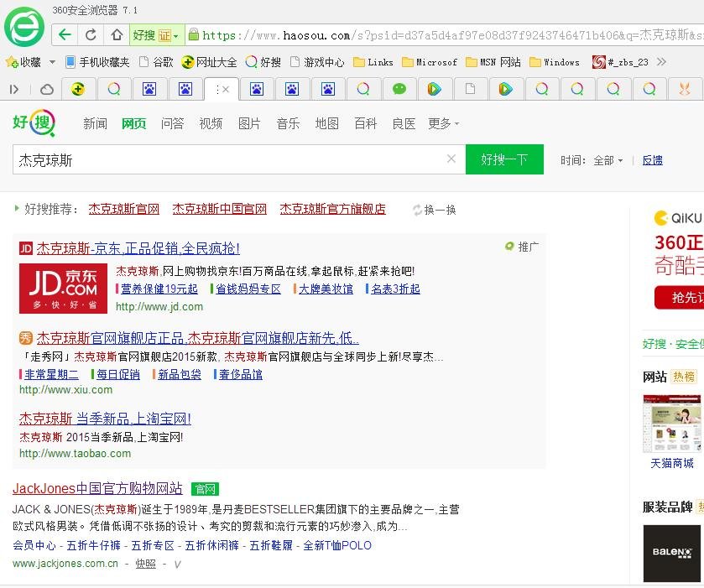704x588 pixels.
Task: Click the browser home icon
Action: click(115, 35)
